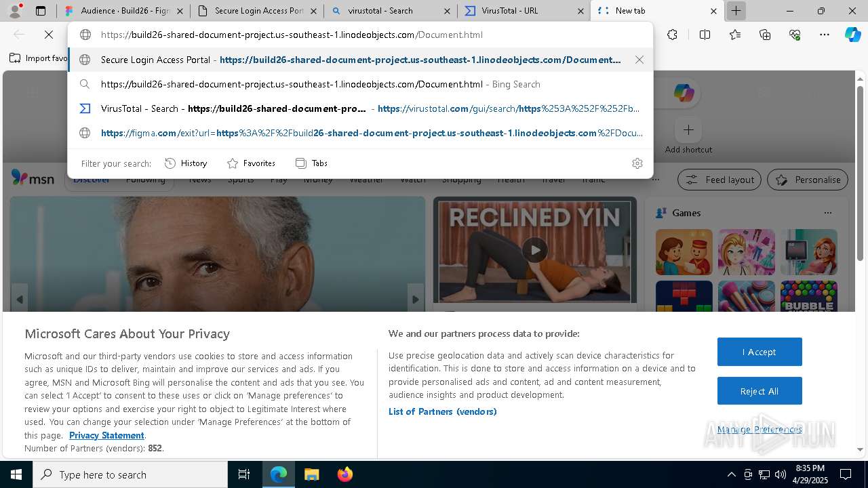Viewport: 868px width, 488px height.
Task: Go to next news carousel slide
Action: pos(415,299)
